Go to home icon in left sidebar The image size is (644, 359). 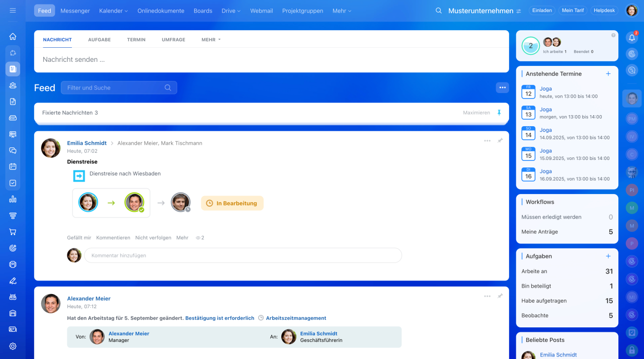[x=13, y=36]
